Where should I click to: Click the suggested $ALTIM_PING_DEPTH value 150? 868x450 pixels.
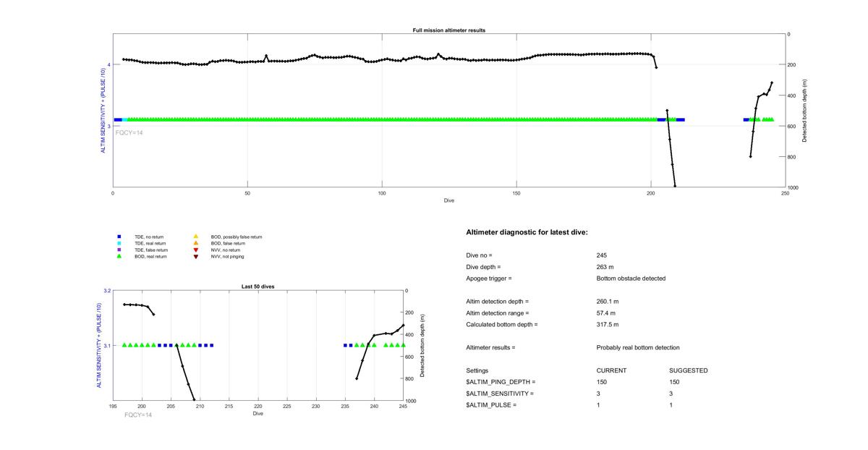click(x=675, y=382)
